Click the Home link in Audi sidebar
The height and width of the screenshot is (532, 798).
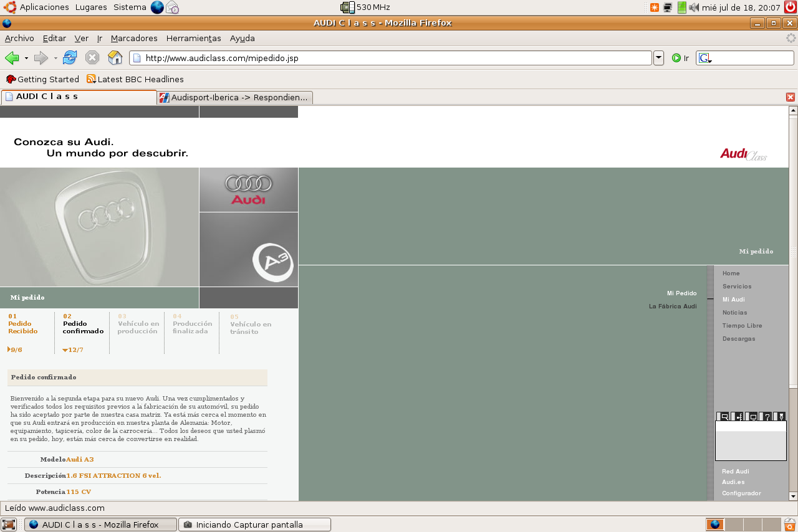click(x=731, y=273)
